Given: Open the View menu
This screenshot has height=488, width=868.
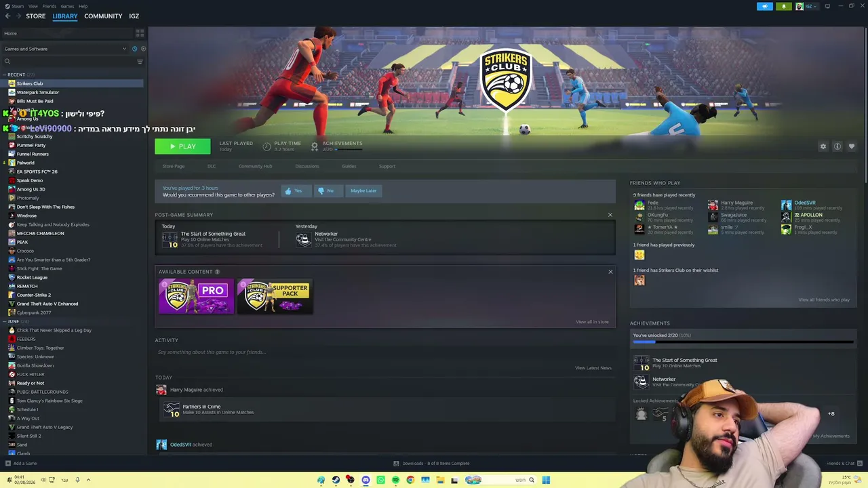Looking at the screenshot, I should point(33,6).
